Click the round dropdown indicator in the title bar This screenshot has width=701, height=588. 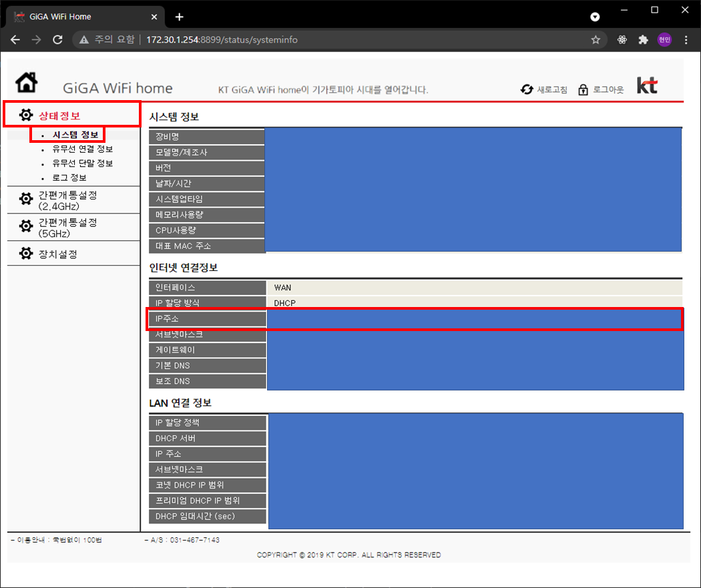coord(595,17)
